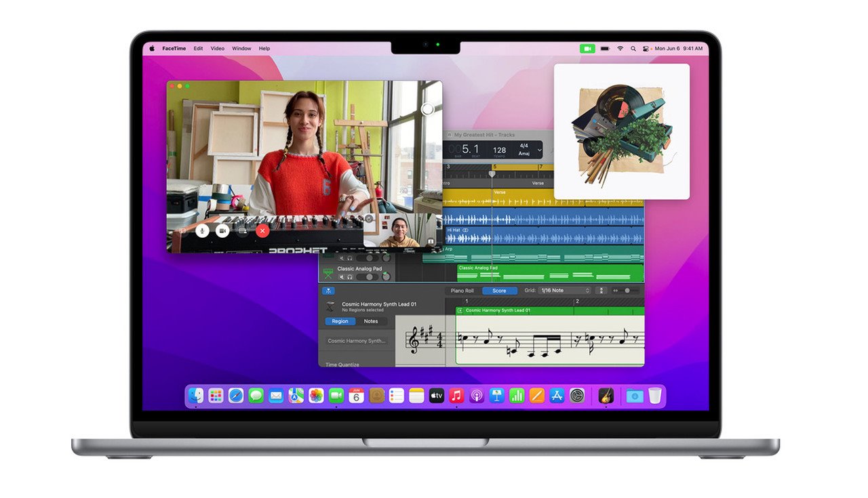868x498 pixels.
Task: Solo the Classic Analog Pad track with headphones
Action: pos(350,276)
